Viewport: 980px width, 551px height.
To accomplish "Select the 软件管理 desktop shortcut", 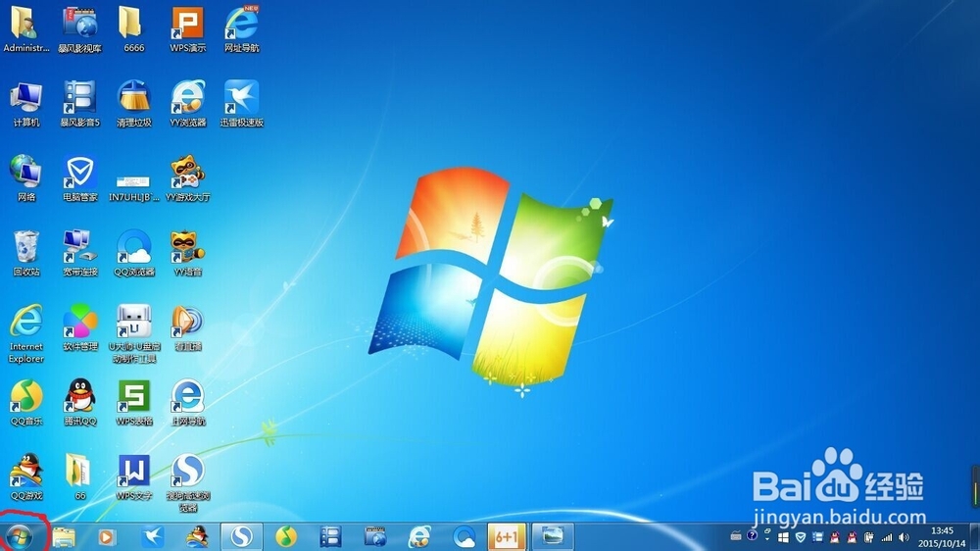I will point(80,327).
